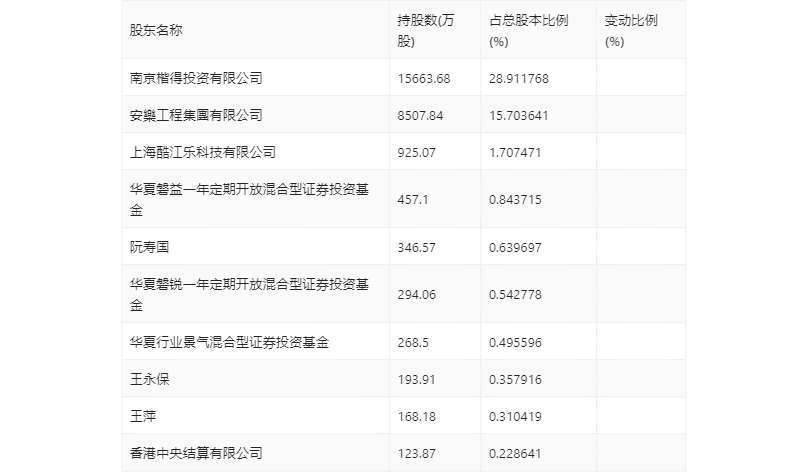Image resolution: width=807 pixels, height=472 pixels.
Task: Select ratio value 0.357916
Action: [x=515, y=380]
